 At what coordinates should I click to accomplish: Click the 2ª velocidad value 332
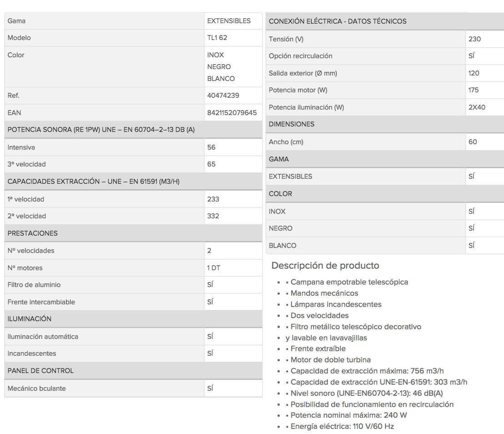click(x=213, y=216)
